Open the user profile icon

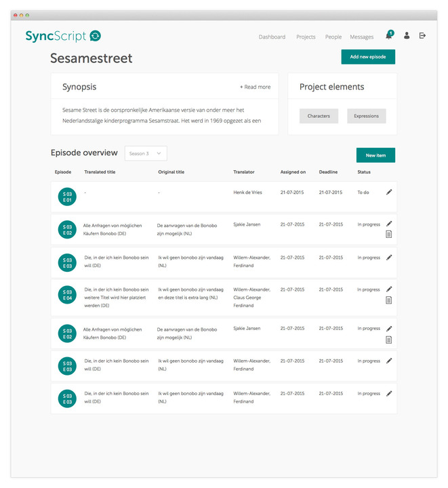pyautogui.click(x=407, y=35)
